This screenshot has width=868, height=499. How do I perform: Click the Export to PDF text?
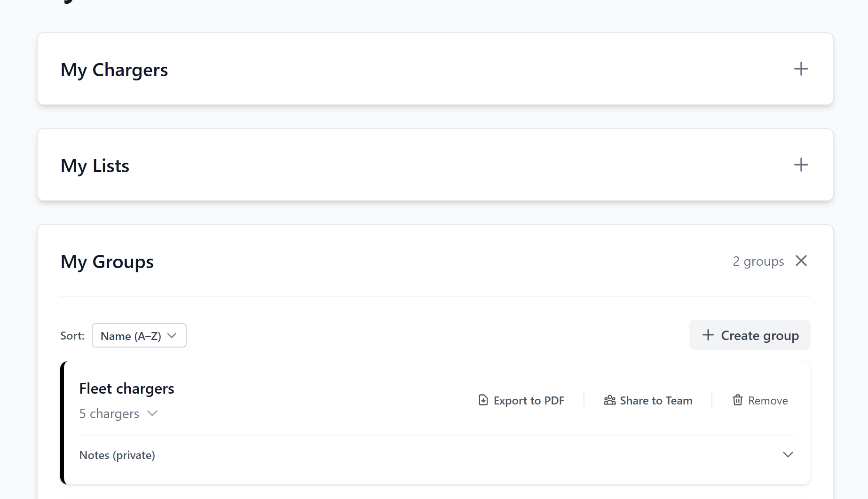529,401
